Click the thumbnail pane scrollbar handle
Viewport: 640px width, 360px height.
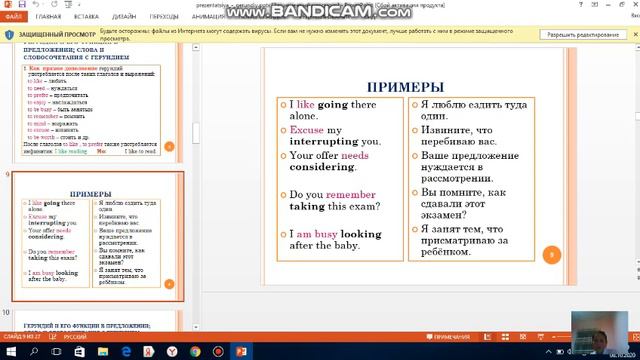coord(196,133)
